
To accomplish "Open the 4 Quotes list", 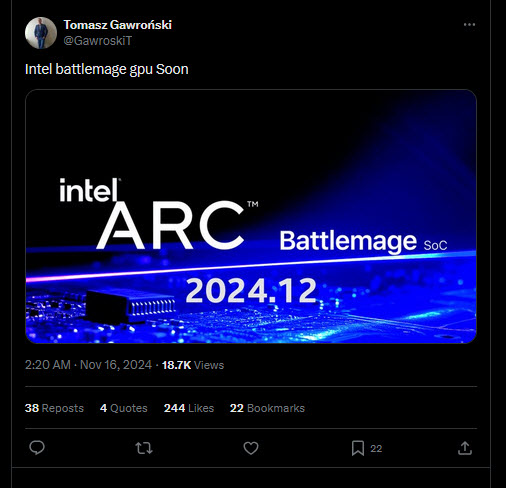I will pos(124,408).
